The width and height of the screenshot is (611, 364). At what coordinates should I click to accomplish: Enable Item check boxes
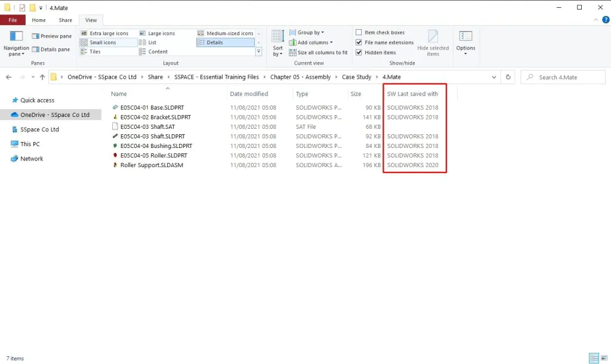click(379, 32)
